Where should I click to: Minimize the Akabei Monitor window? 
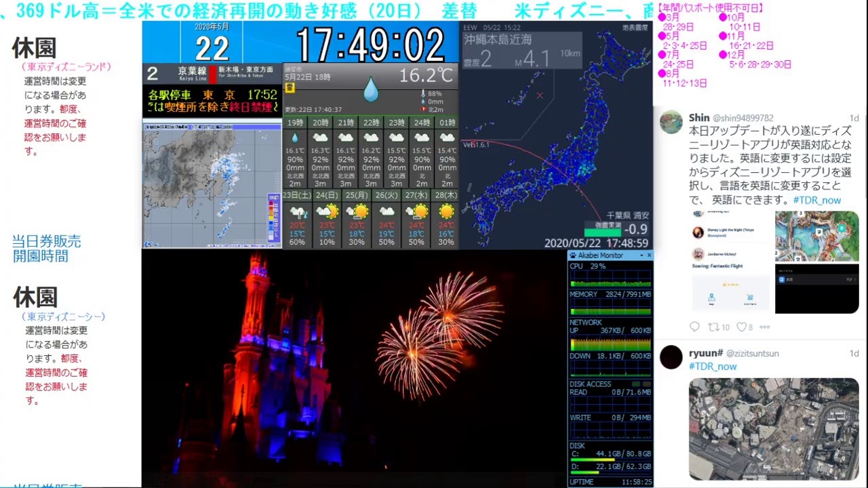(640, 256)
